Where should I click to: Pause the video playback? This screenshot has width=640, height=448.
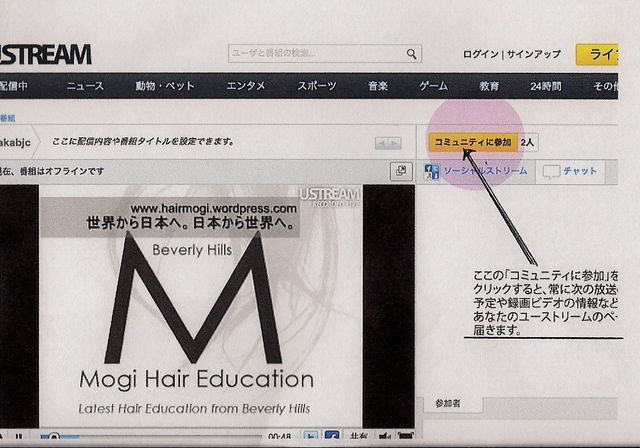pyautogui.click(x=19, y=437)
